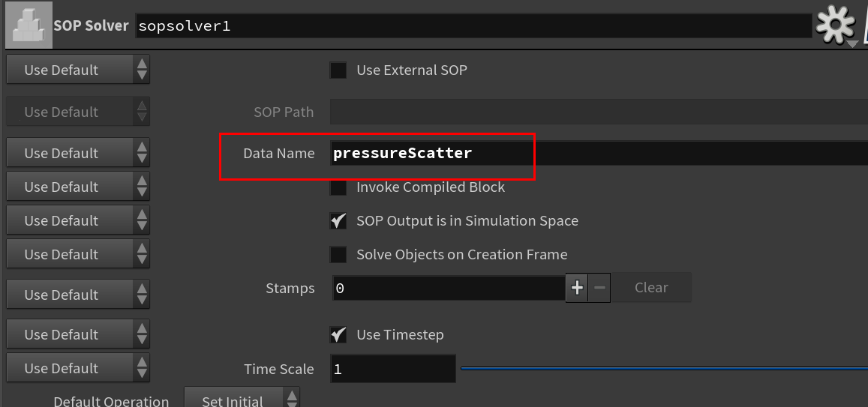The height and width of the screenshot is (407, 868).
Task: Open Use Default dropdown for Time Scale
Action: (78, 368)
